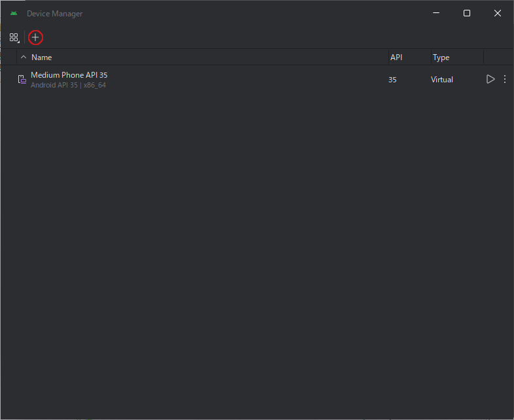Maximize the Device Manager window

467,13
